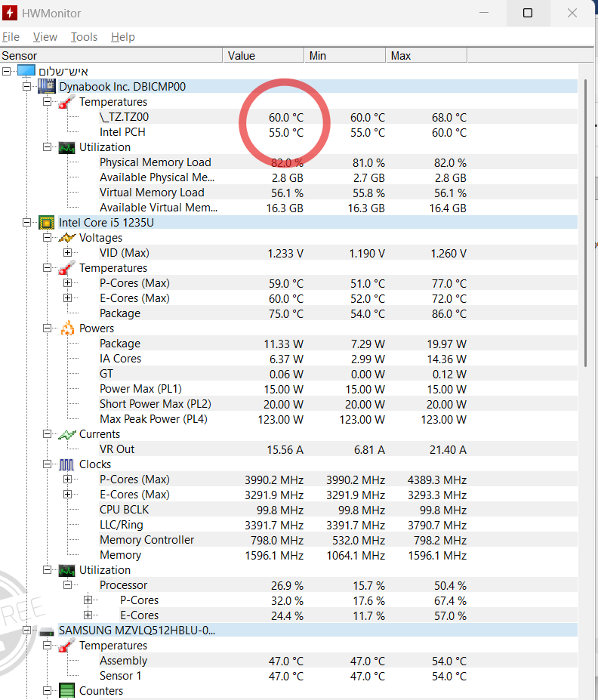Click the Max column header
598x700 pixels.
[x=426, y=56]
